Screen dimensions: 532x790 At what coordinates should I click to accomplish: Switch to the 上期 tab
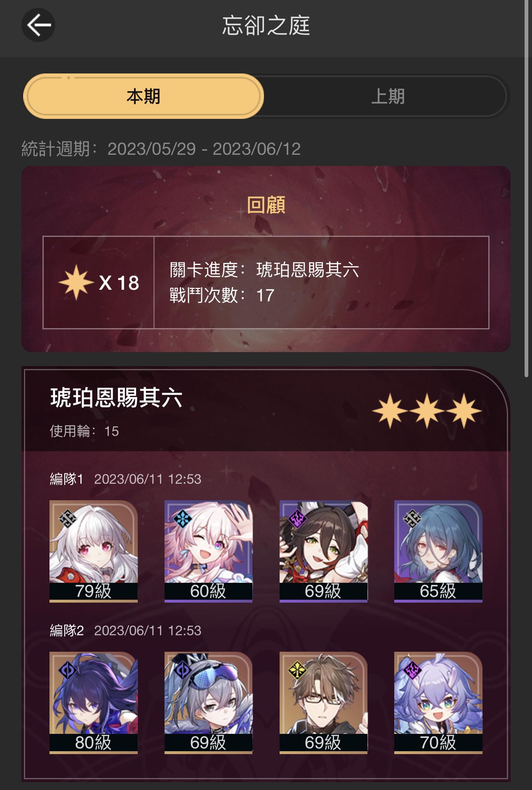(x=388, y=96)
